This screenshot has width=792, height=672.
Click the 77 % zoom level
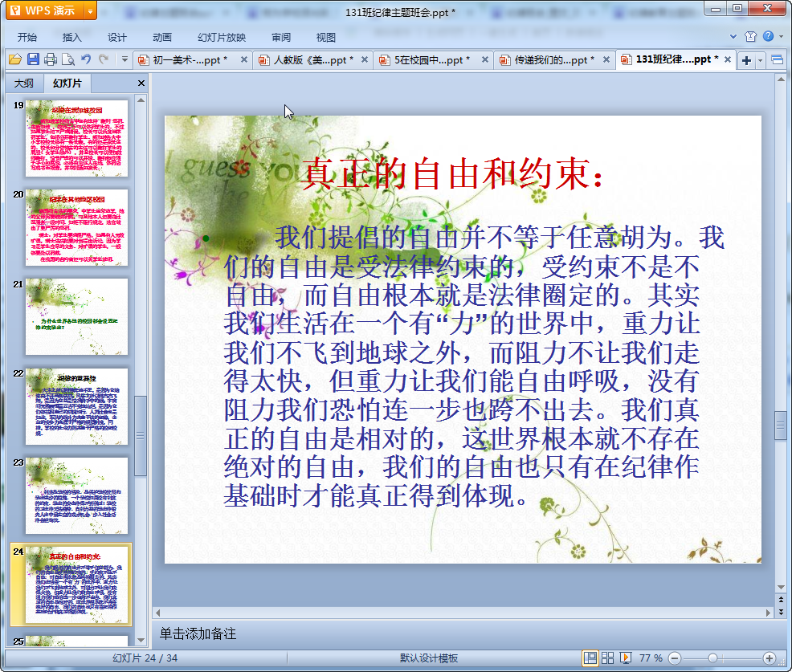pos(651,658)
